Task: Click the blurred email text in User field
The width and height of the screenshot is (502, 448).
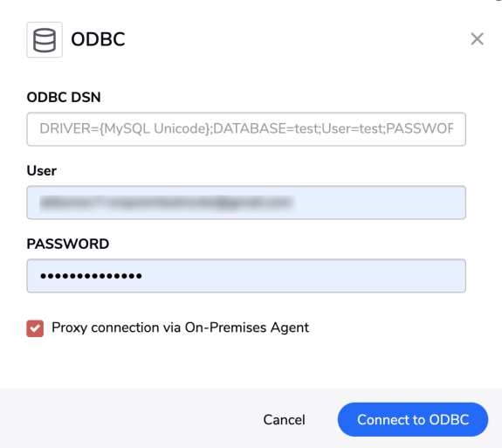Action: coord(166,203)
